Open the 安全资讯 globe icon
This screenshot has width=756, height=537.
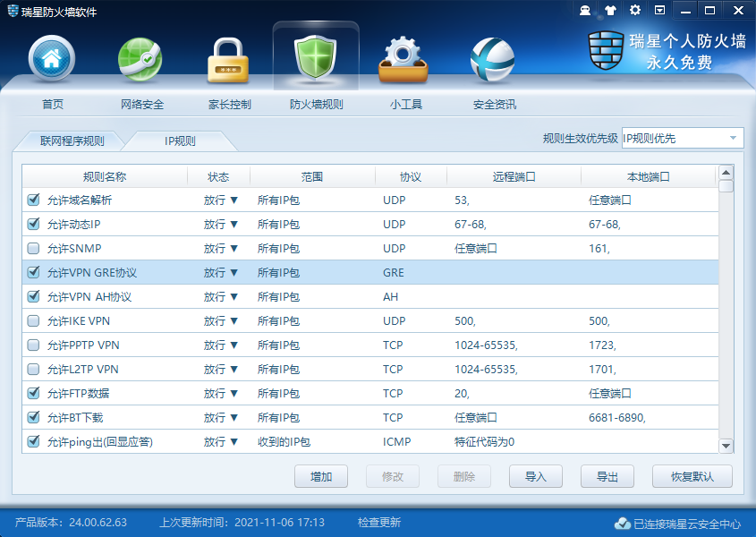(492, 60)
